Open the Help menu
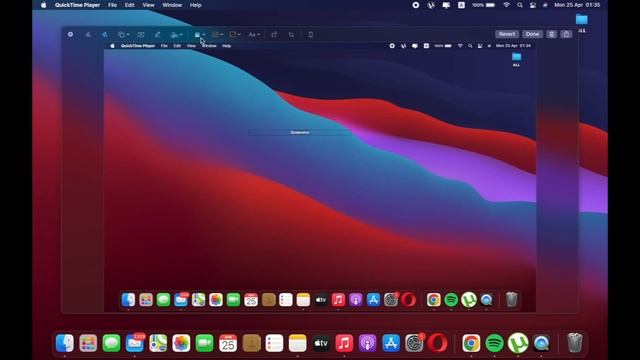The width and height of the screenshot is (640, 360). pyautogui.click(x=196, y=5)
